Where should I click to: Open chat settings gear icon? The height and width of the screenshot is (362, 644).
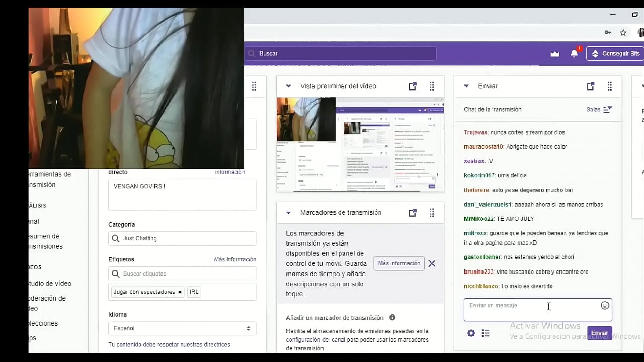(471, 333)
